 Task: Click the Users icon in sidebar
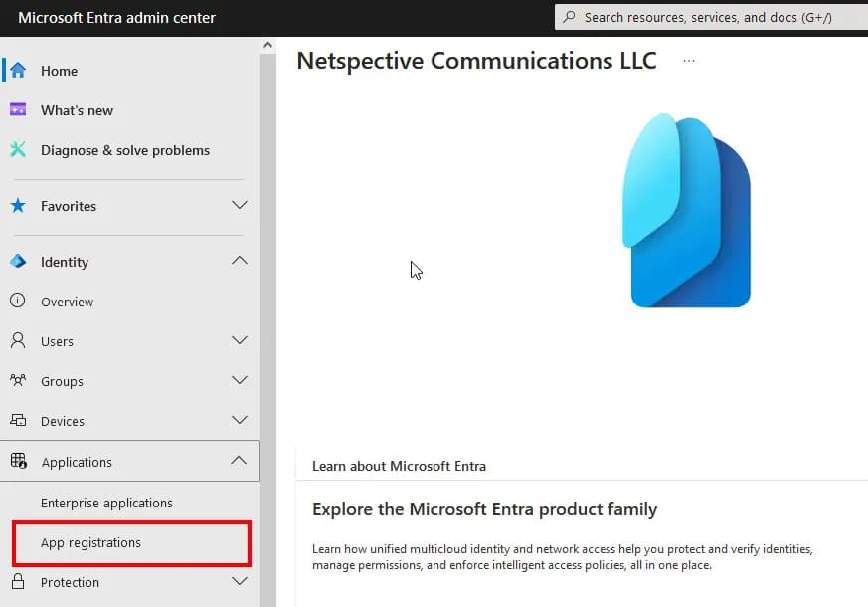(18, 340)
